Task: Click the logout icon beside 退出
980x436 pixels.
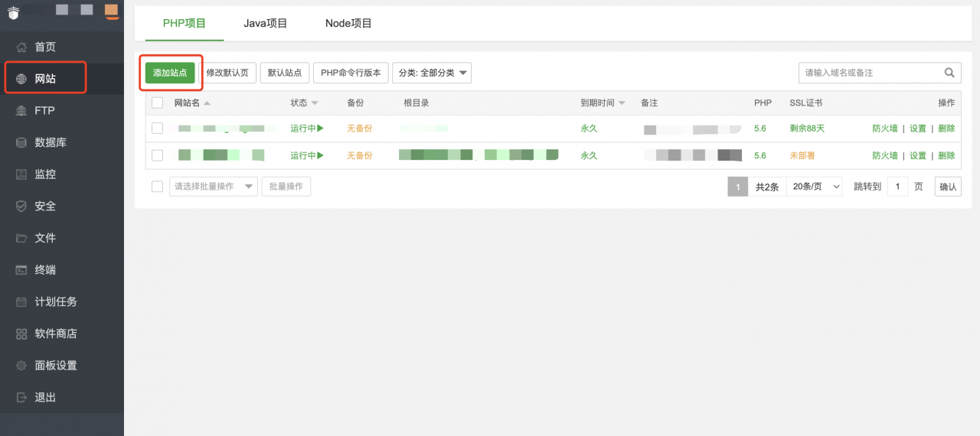Action: [x=21, y=397]
